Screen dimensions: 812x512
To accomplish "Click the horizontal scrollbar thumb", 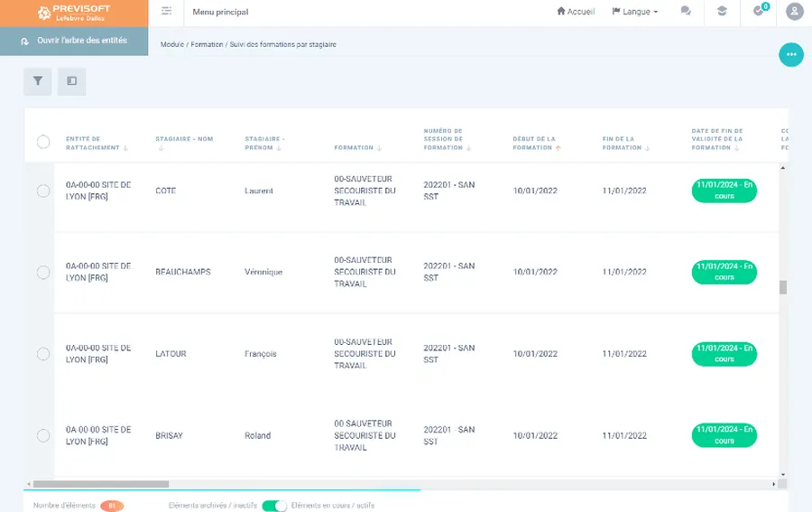I will (101, 484).
